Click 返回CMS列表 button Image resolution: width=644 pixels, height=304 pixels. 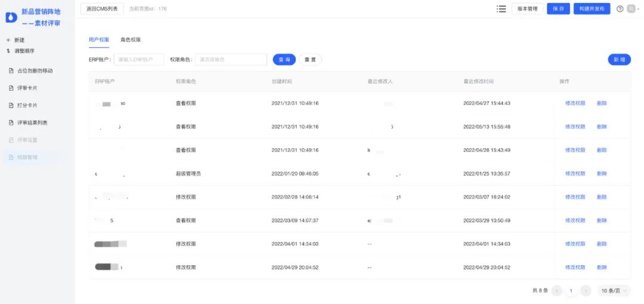[102, 8]
